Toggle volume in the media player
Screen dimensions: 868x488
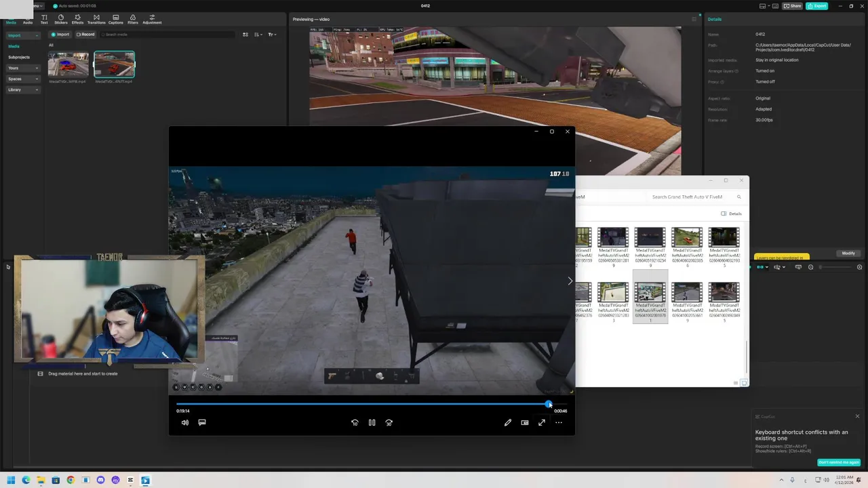coord(185,423)
